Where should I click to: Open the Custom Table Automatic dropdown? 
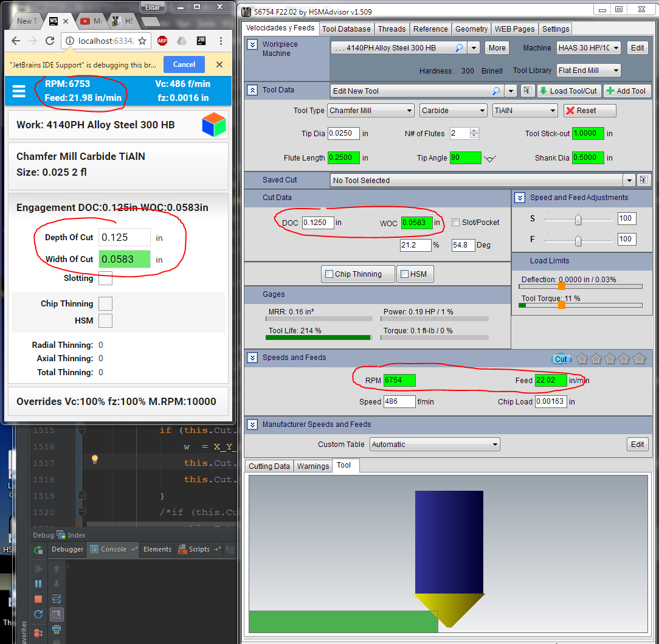[x=435, y=445]
